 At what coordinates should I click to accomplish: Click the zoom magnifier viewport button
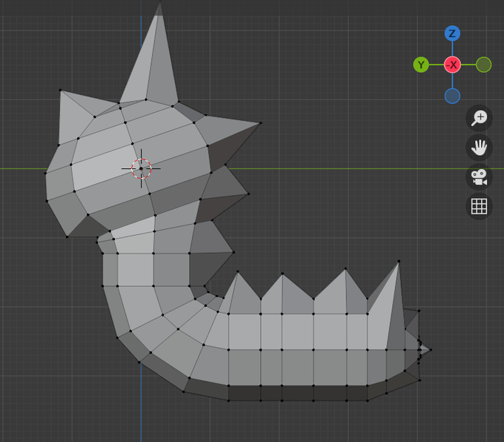[x=479, y=118]
